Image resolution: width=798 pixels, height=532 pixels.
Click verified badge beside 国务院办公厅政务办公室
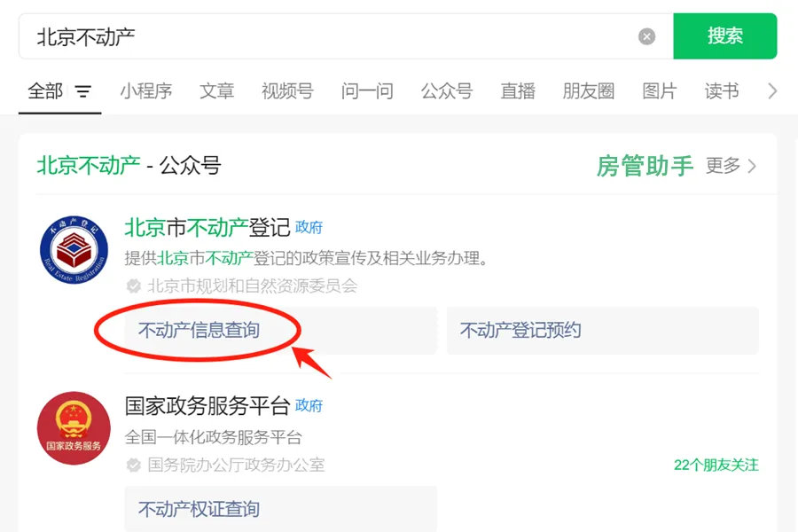click(x=133, y=465)
